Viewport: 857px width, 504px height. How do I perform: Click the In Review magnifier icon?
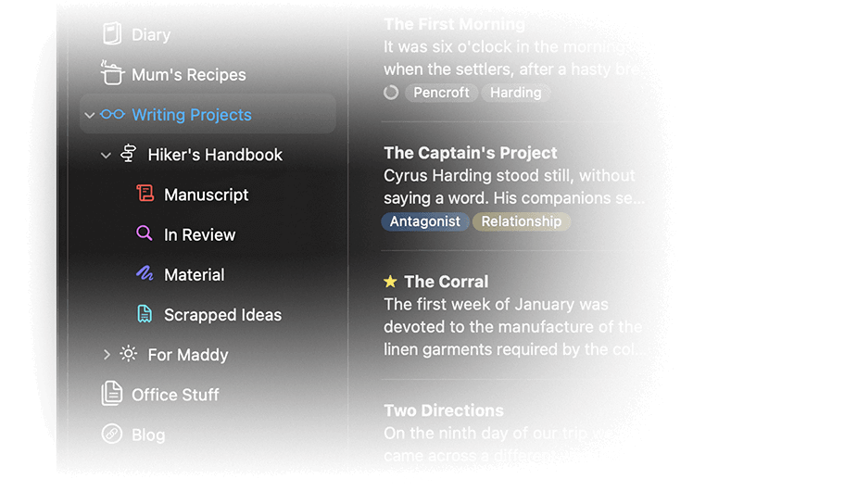pos(145,233)
